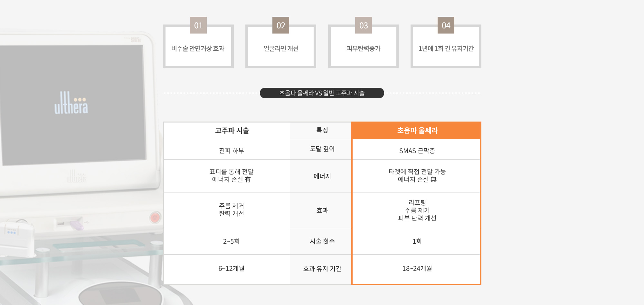
Task: Click the ulthera logo on device screen
Action: 71,103
